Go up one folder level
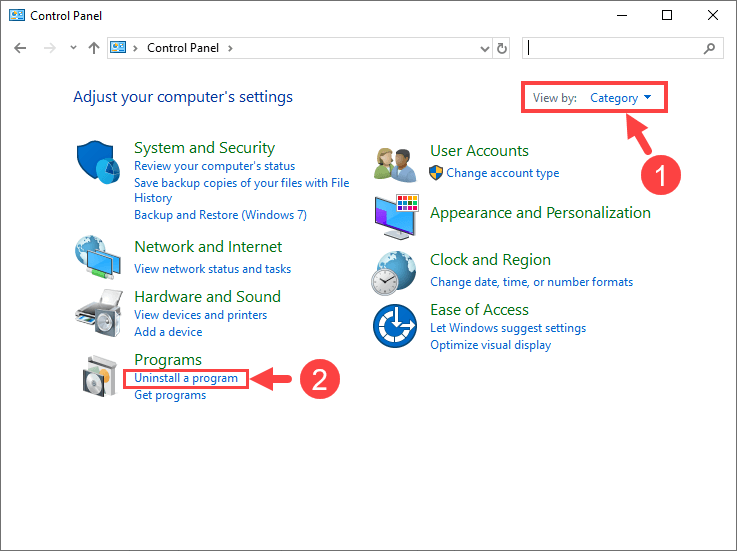 coord(94,48)
